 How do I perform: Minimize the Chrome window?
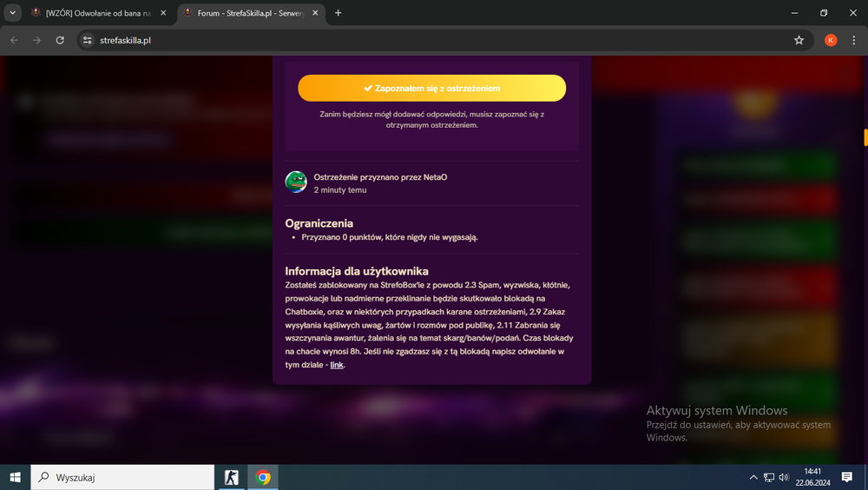click(x=794, y=13)
